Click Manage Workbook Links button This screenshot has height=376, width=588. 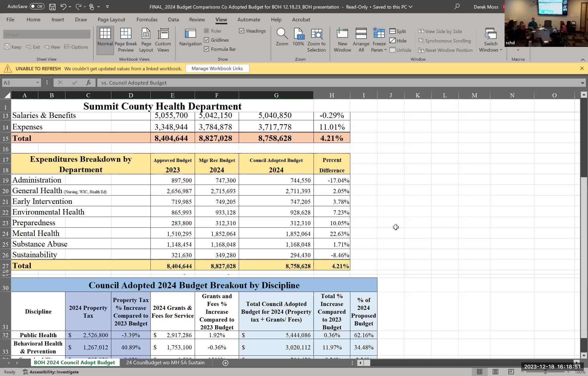click(217, 68)
